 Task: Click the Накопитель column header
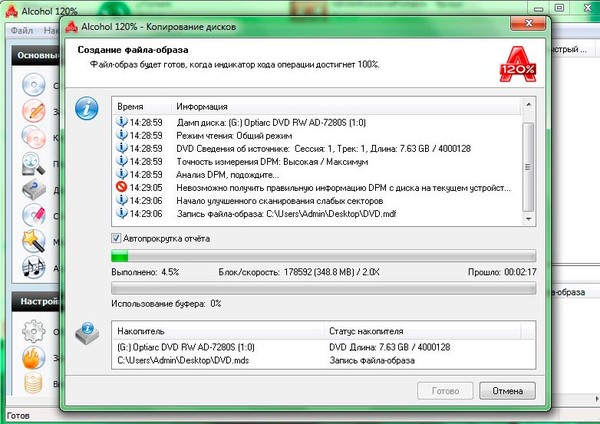219,331
